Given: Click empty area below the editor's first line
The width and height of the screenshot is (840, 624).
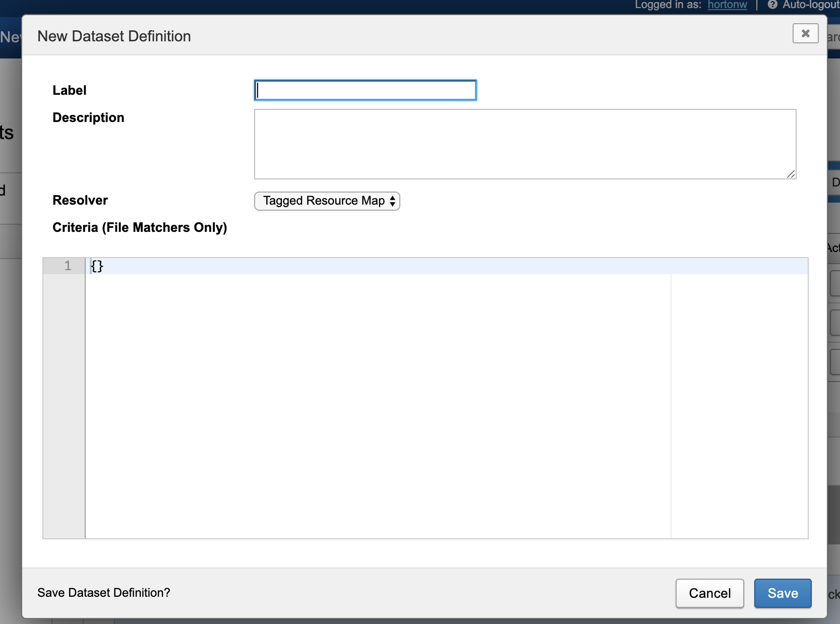Looking at the screenshot, I should pyautogui.click(x=378, y=403).
